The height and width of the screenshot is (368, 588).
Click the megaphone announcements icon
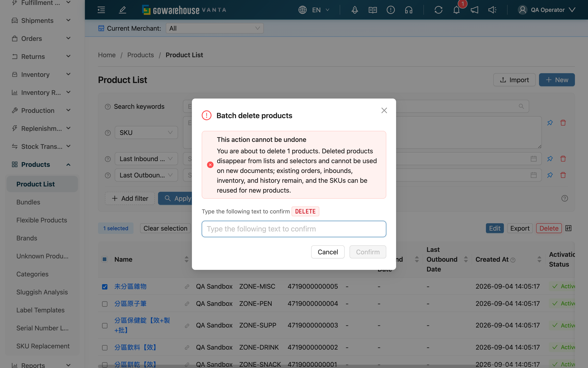(474, 10)
